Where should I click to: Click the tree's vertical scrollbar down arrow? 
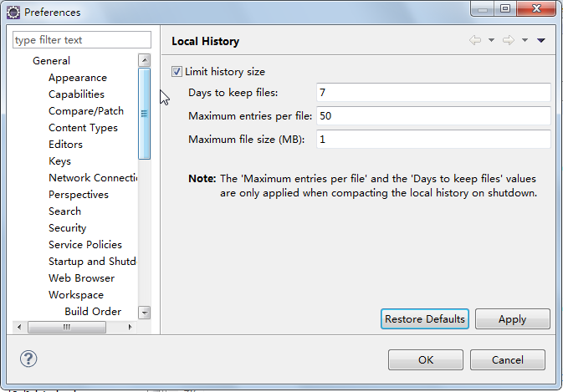click(144, 312)
